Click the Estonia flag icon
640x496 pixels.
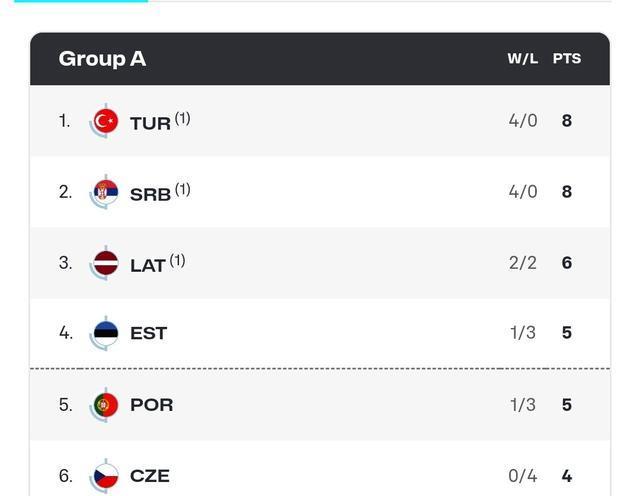point(105,333)
